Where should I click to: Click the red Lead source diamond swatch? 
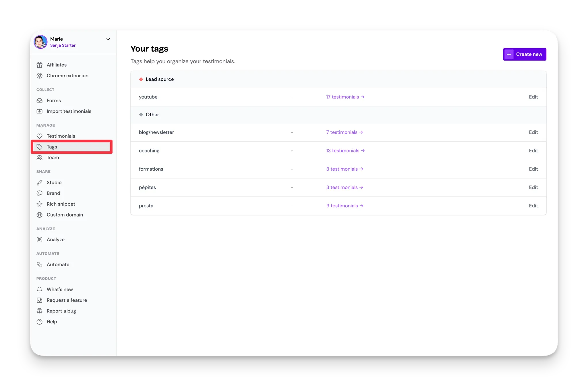[x=141, y=79]
